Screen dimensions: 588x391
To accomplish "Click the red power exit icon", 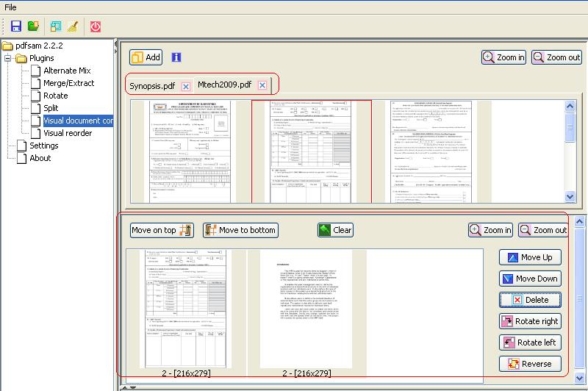I will [x=96, y=26].
